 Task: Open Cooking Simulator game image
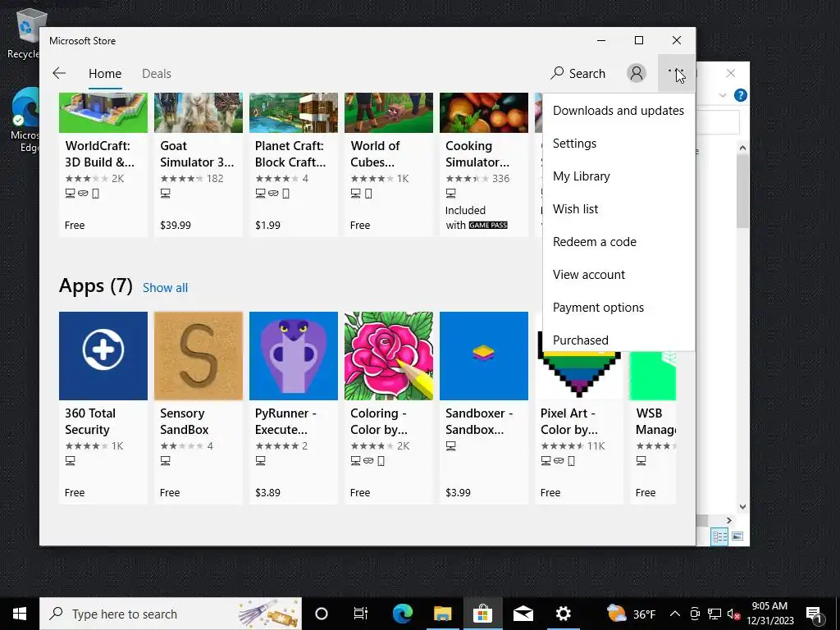pos(484,112)
